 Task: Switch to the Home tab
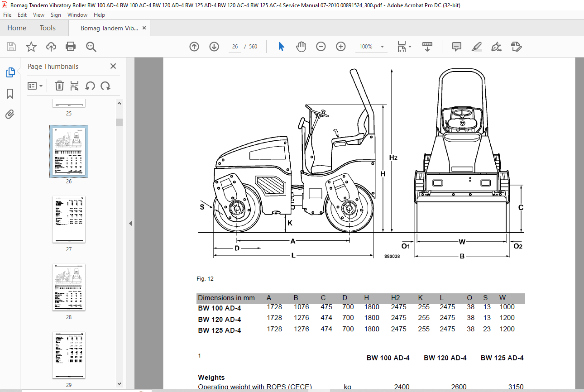pos(17,28)
